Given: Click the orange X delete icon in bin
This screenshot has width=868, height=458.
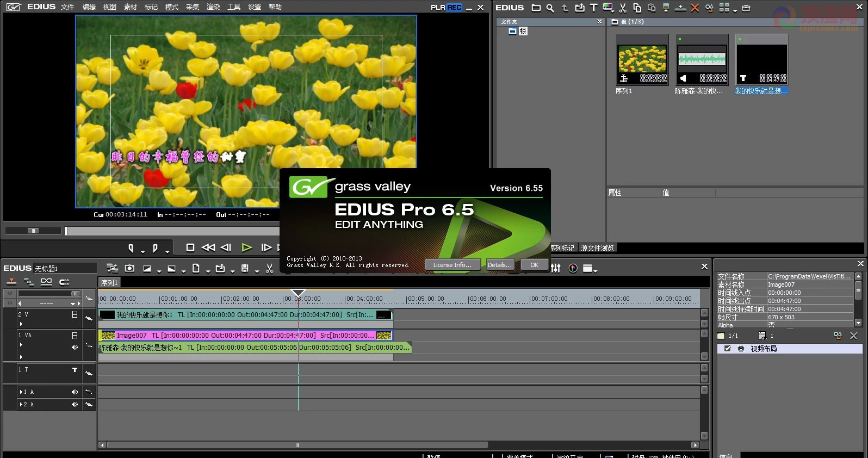Looking at the screenshot, I should pyautogui.click(x=695, y=8).
